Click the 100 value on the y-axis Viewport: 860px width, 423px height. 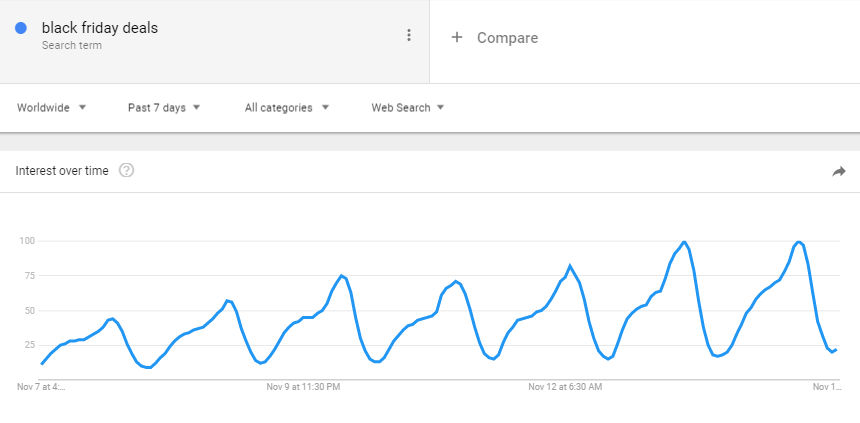(x=26, y=241)
